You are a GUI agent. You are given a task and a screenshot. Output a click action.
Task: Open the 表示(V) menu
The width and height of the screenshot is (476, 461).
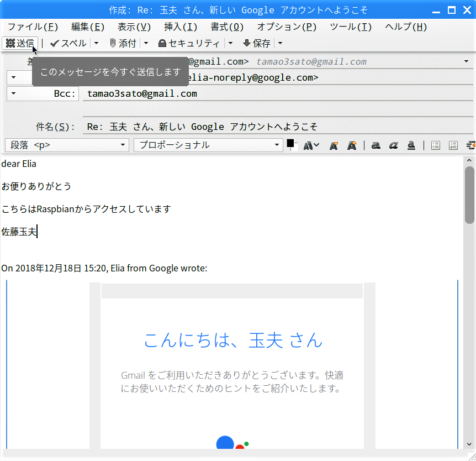[134, 27]
